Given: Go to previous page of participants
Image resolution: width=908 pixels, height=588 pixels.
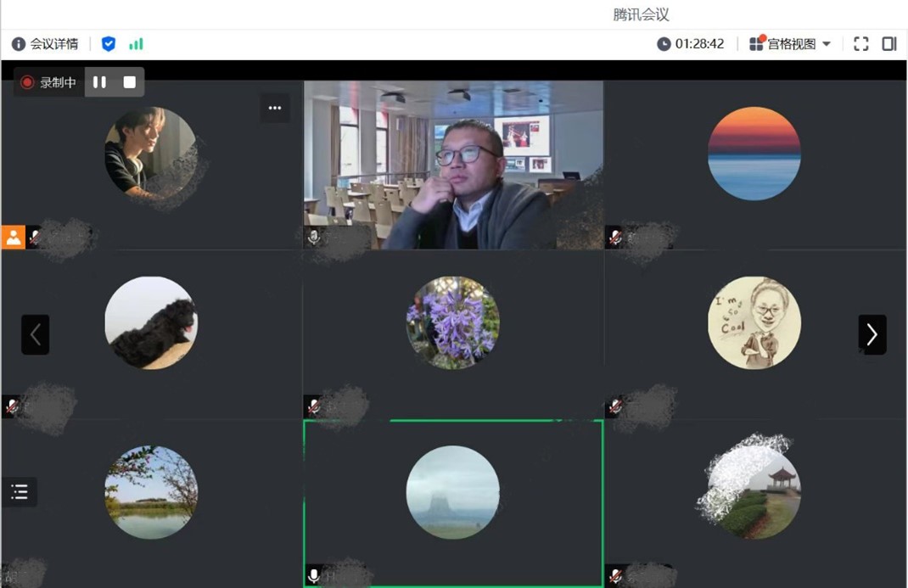Looking at the screenshot, I should click(36, 334).
